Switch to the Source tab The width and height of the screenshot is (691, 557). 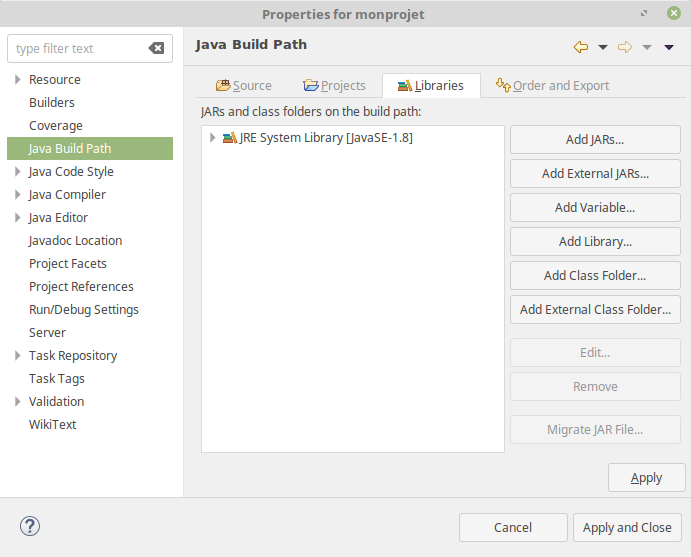[243, 85]
